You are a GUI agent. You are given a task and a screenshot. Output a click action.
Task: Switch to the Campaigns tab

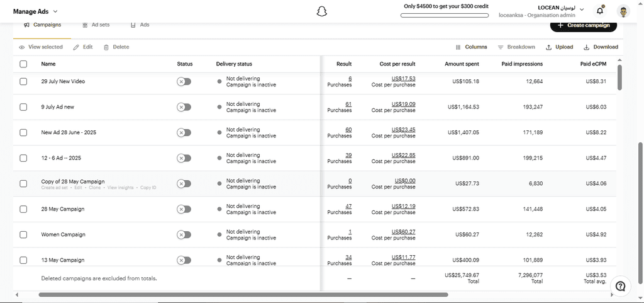point(42,25)
